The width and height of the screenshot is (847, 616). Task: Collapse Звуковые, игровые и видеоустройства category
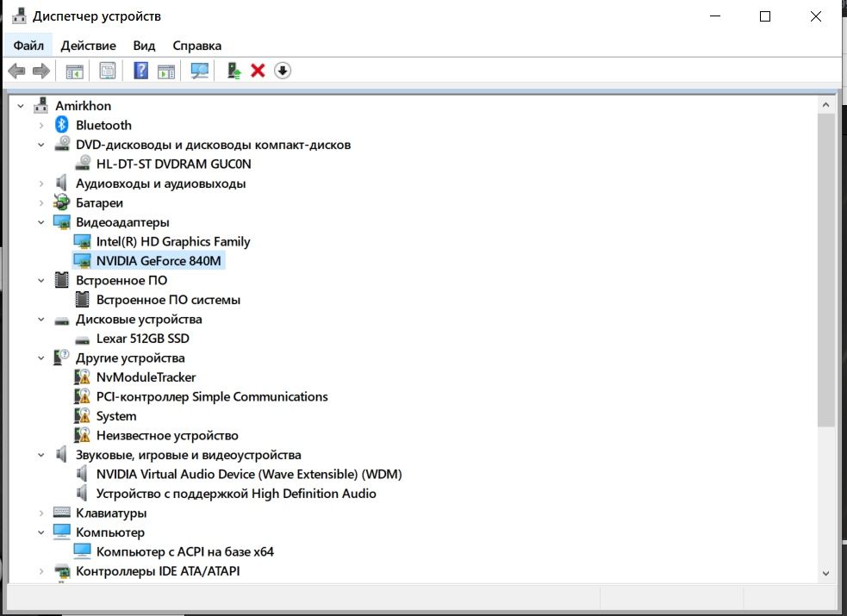point(41,455)
